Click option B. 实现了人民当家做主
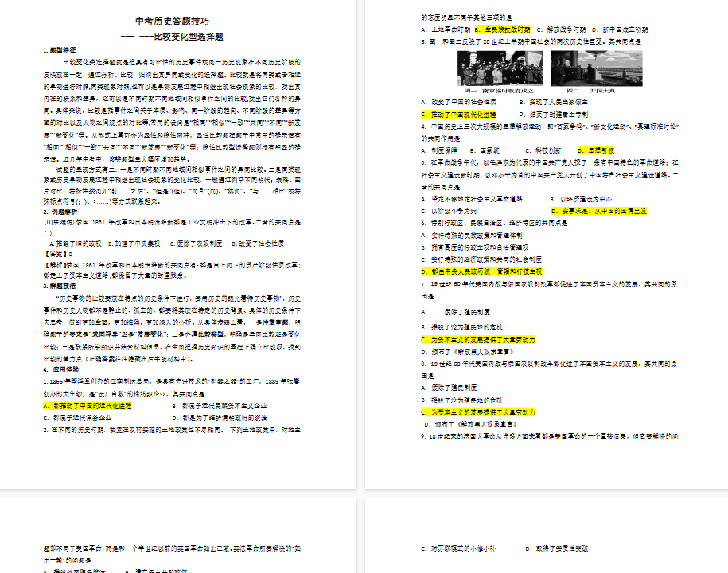This screenshot has height=573, width=728. tap(554, 102)
